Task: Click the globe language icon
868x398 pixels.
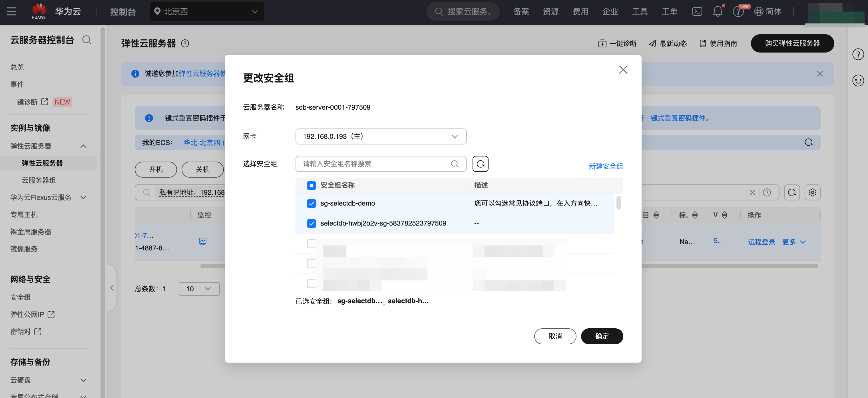Action: click(758, 11)
